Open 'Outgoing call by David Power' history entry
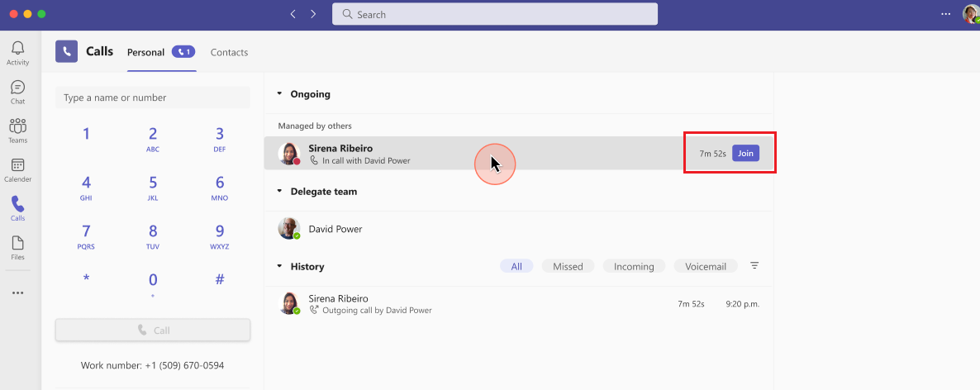The image size is (980, 390). tap(519, 304)
